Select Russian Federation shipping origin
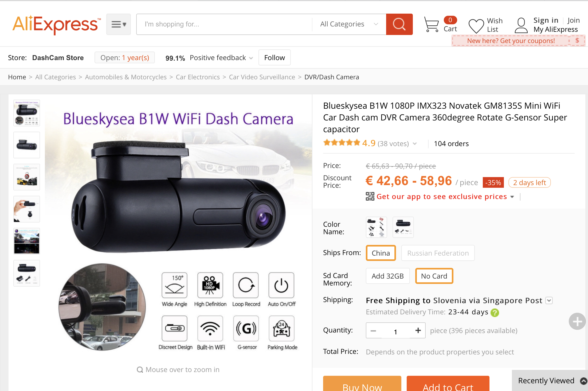The width and height of the screenshot is (588, 391). click(x=438, y=253)
